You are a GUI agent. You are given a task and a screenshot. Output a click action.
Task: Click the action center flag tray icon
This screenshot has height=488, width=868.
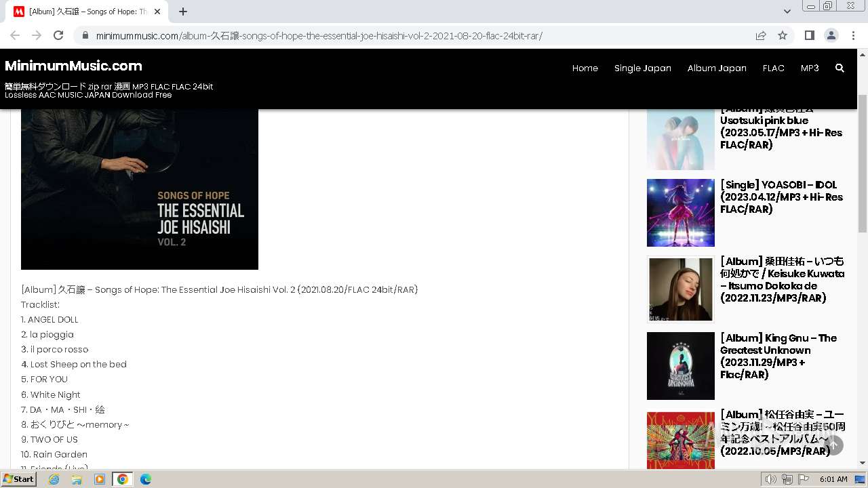(804, 479)
